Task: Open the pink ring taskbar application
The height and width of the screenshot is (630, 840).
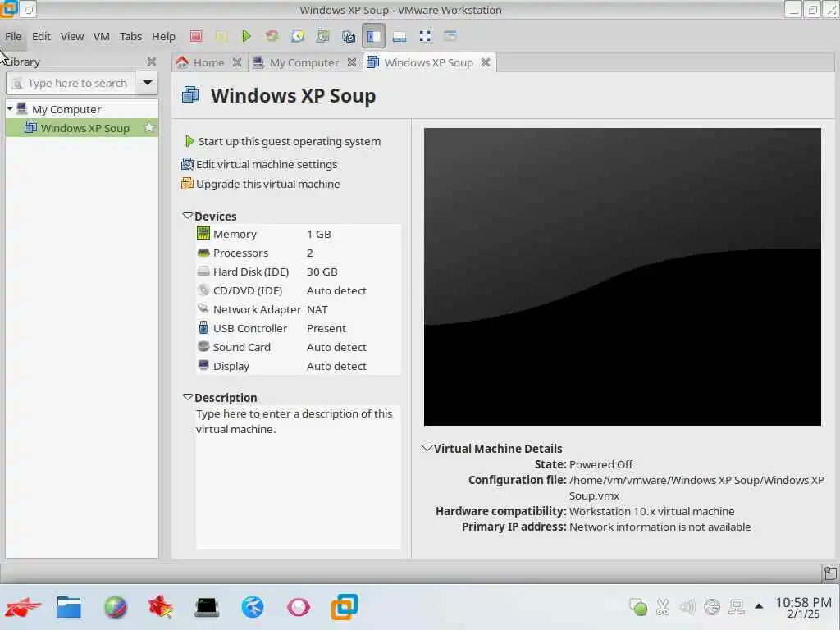Action: point(299,608)
